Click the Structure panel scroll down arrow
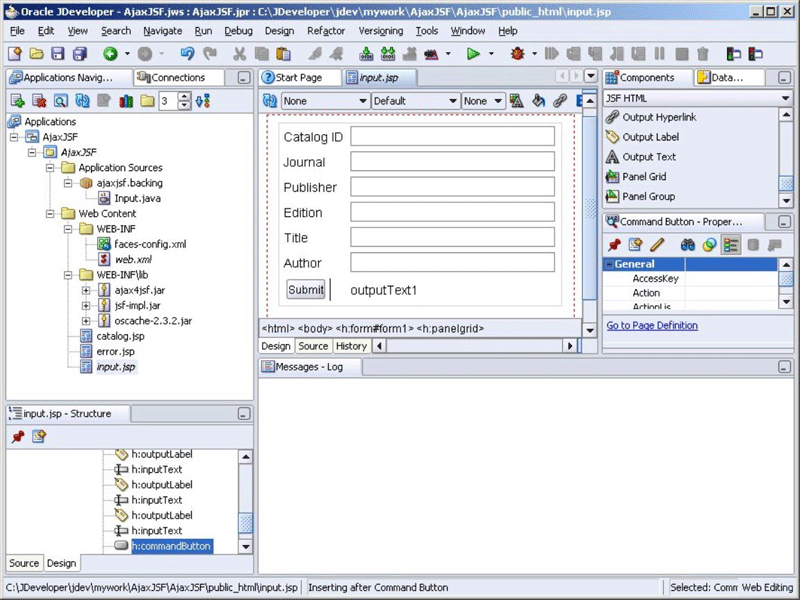 245,546
